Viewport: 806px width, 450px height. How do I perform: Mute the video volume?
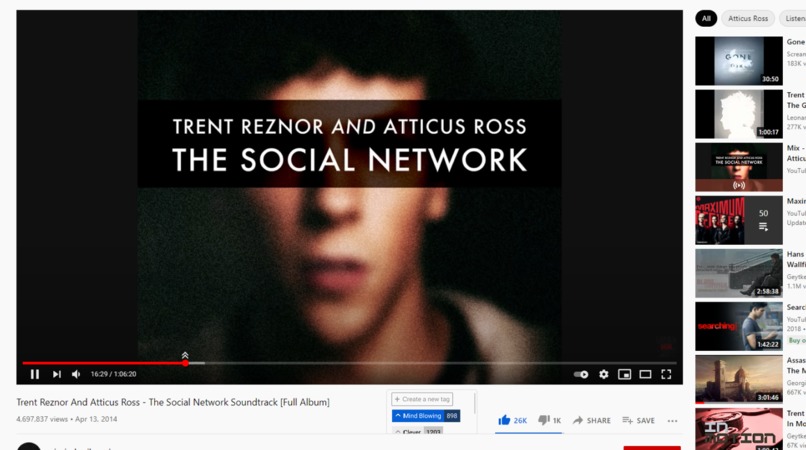click(76, 374)
